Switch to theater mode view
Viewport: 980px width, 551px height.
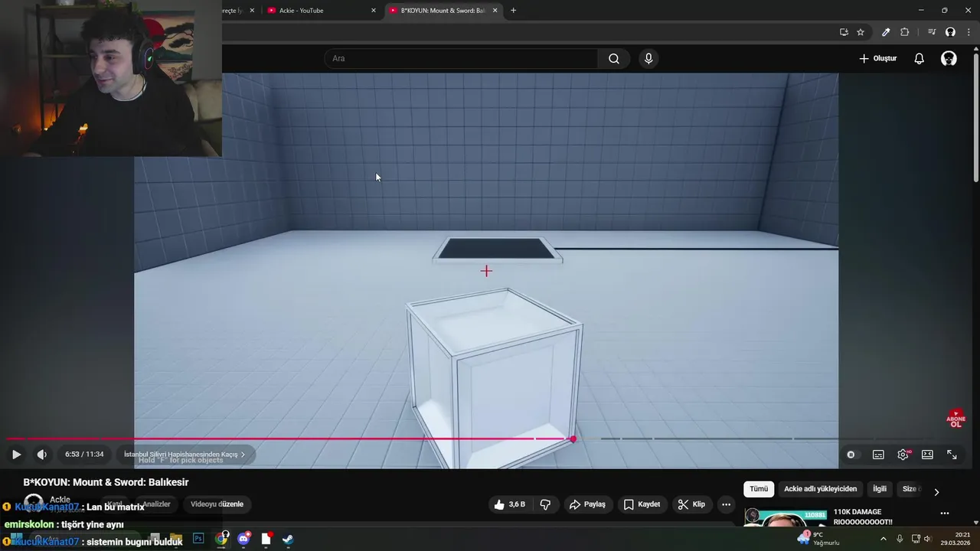(x=927, y=455)
